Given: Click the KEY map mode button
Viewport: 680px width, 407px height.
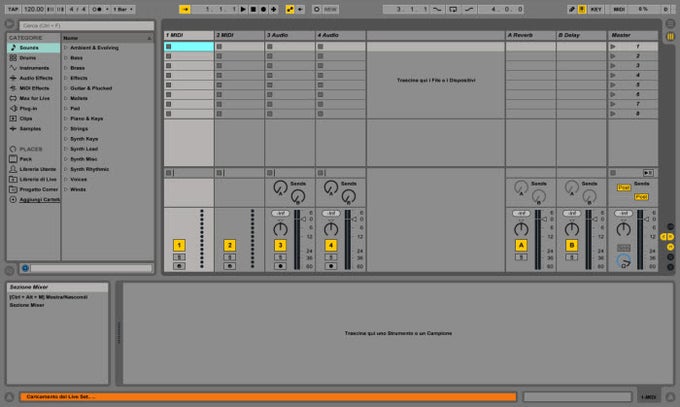Looking at the screenshot, I should (596, 9).
